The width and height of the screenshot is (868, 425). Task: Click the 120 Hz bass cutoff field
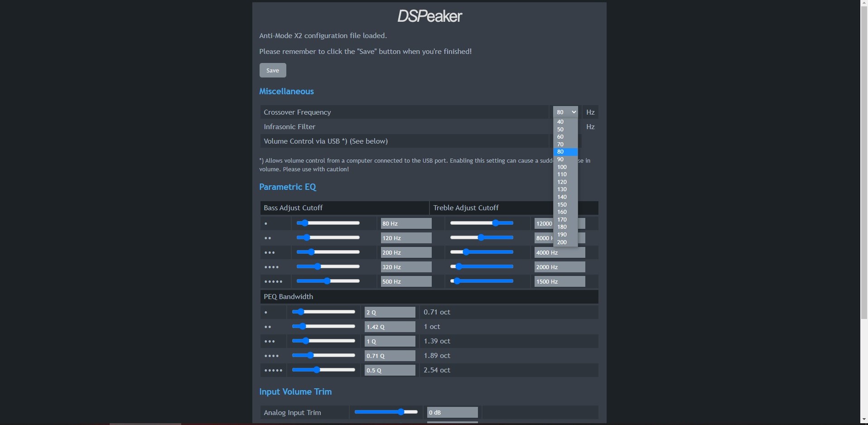tap(406, 238)
